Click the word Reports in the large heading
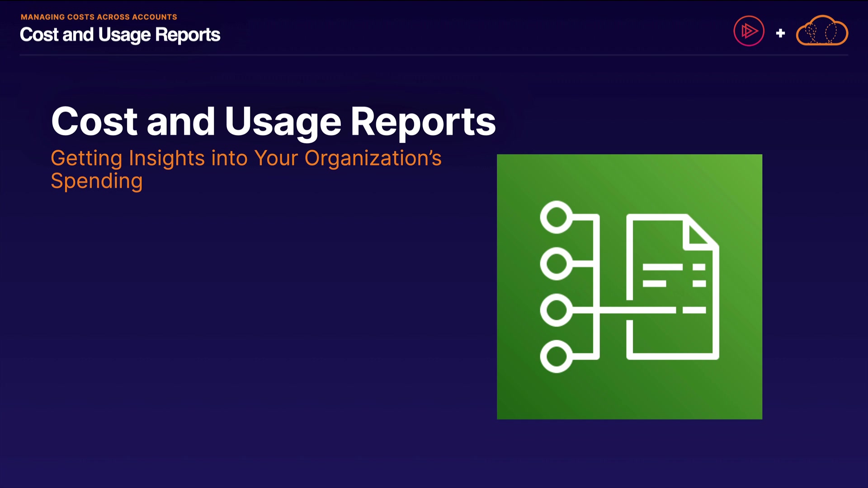868x488 pixels. (423, 121)
